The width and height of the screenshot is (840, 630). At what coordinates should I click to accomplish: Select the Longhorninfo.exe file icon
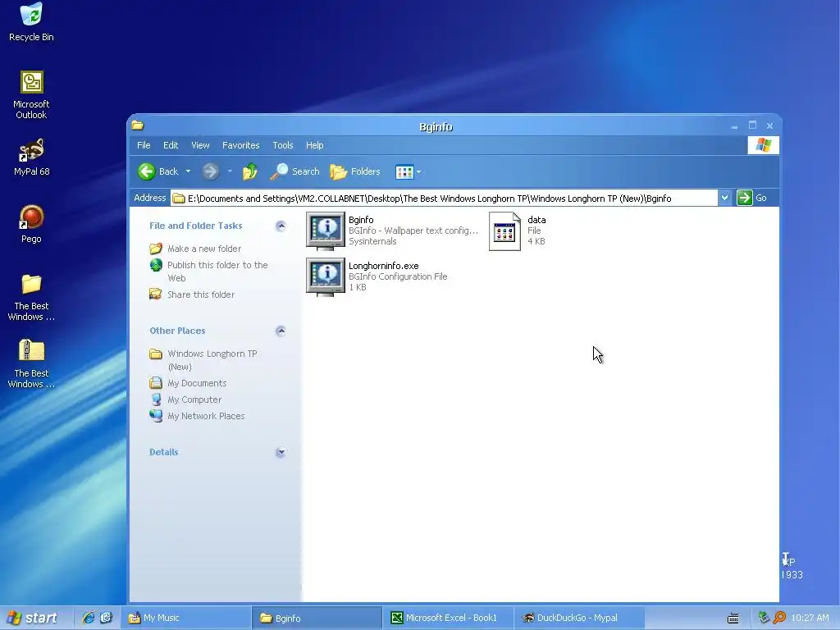click(326, 277)
